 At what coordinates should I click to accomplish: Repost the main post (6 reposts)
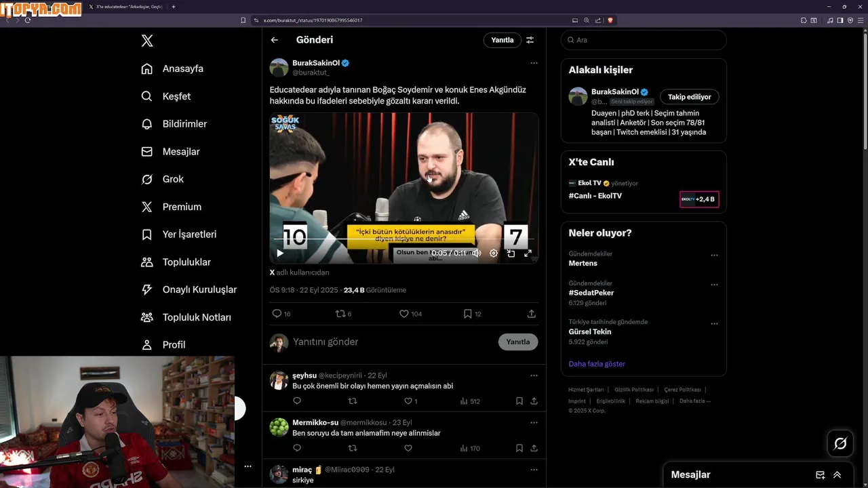[344, 314]
